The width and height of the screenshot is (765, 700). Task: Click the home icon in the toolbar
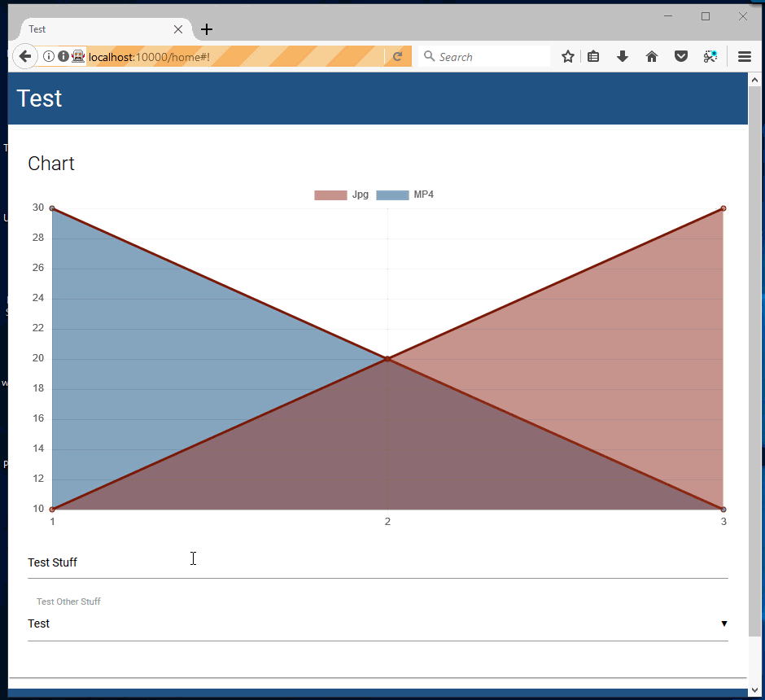pyautogui.click(x=651, y=56)
